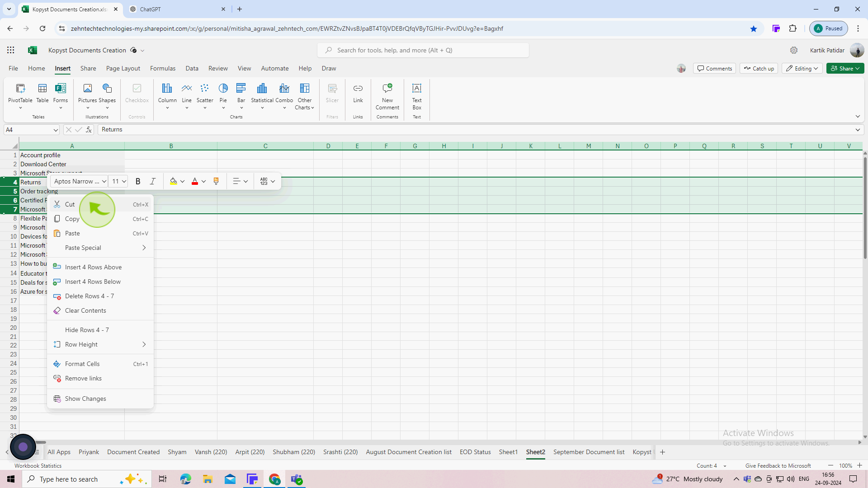
Task: Choose Format Cells option
Action: 100,364
